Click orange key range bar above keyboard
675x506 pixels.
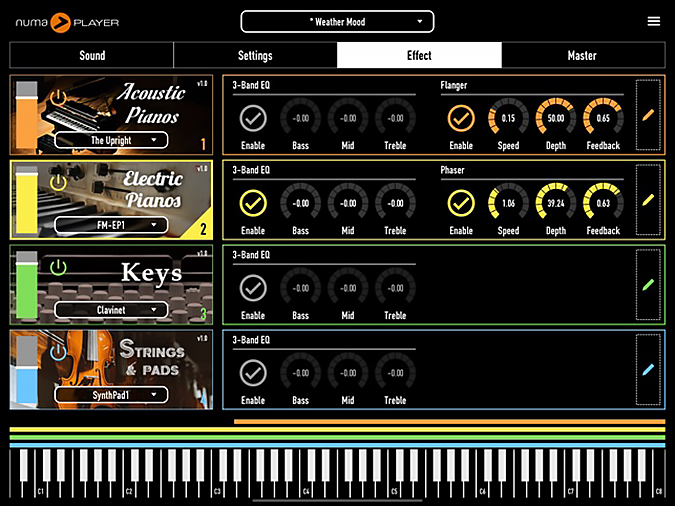pos(449,422)
